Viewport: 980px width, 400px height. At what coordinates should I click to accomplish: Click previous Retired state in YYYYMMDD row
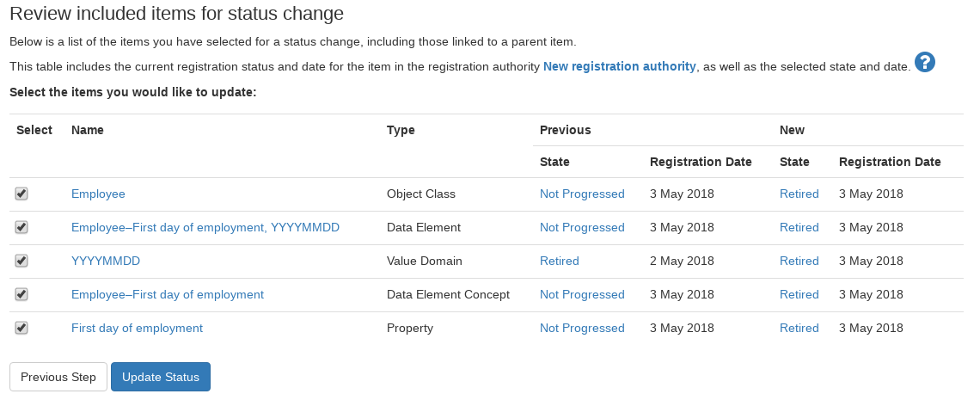tap(560, 261)
